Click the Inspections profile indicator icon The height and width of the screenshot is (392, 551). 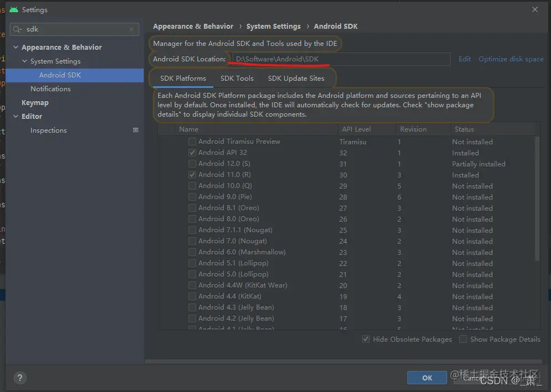coord(135,130)
